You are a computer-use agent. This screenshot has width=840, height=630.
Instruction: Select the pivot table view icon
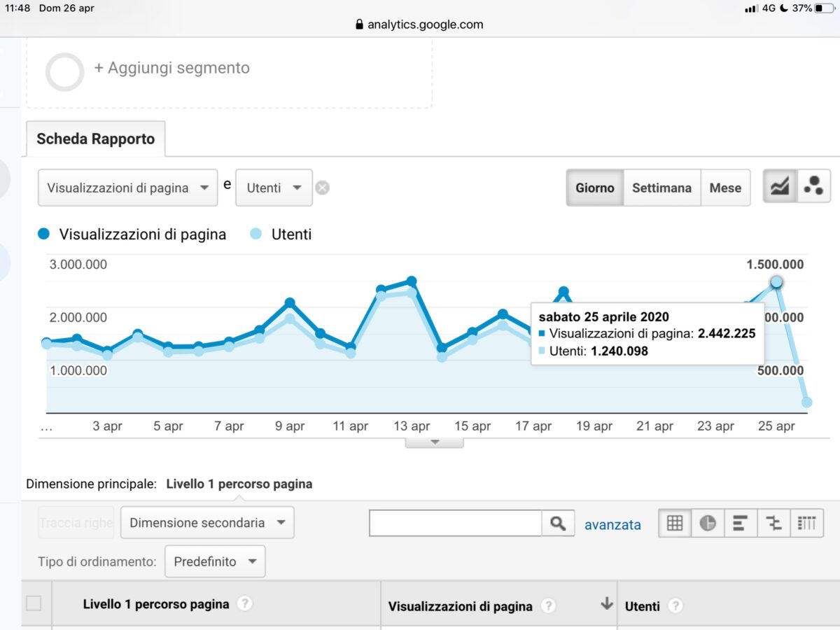(806, 523)
